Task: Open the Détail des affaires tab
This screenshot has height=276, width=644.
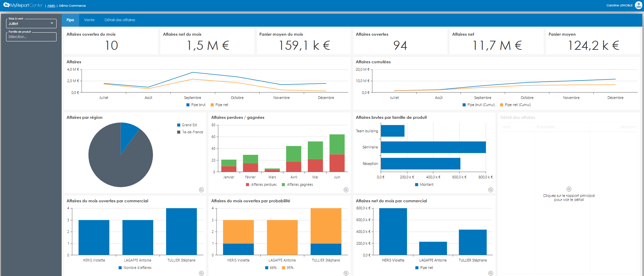Action: click(x=120, y=20)
